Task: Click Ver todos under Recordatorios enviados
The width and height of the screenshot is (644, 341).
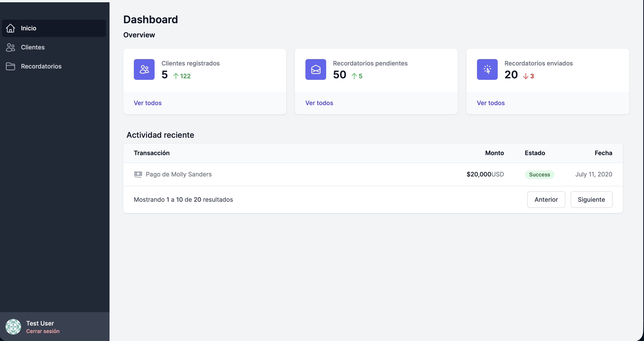Action: 491,103
